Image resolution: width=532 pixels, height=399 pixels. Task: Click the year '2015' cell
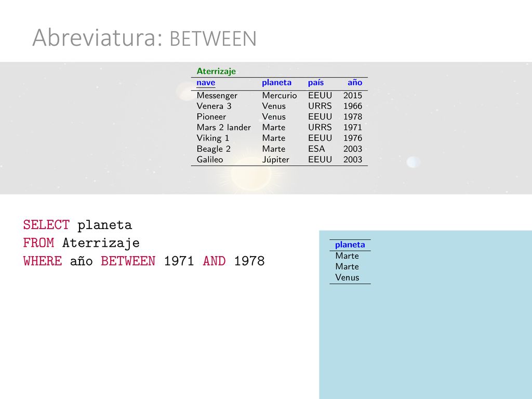click(353, 96)
